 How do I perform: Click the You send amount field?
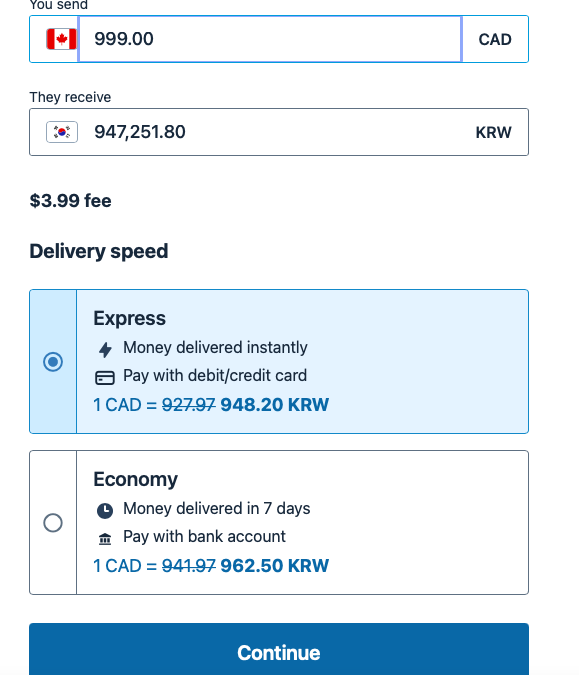pos(270,39)
